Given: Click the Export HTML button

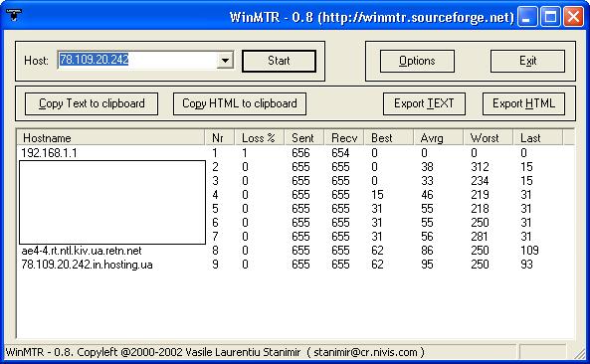Looking at the screenshot, I should tap(523, 103).
